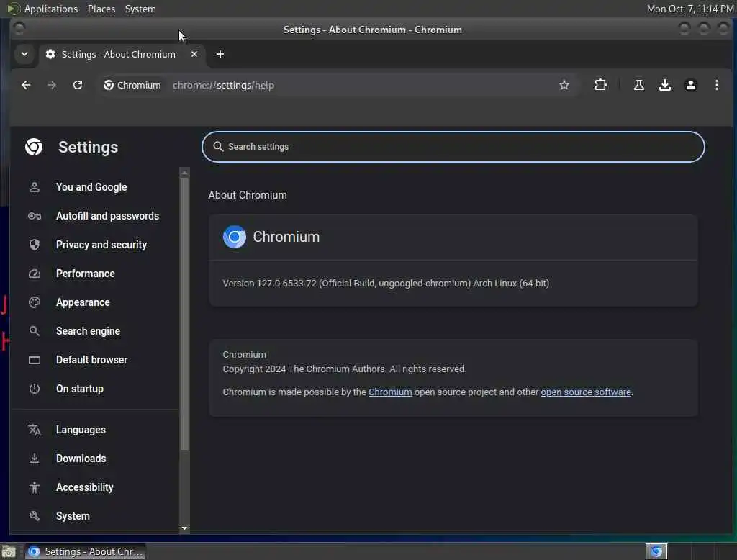This screenshot has height=560, width=737.
Task: Click the magnifier icon beside Search engine
Action: click(x=35, y=331)
